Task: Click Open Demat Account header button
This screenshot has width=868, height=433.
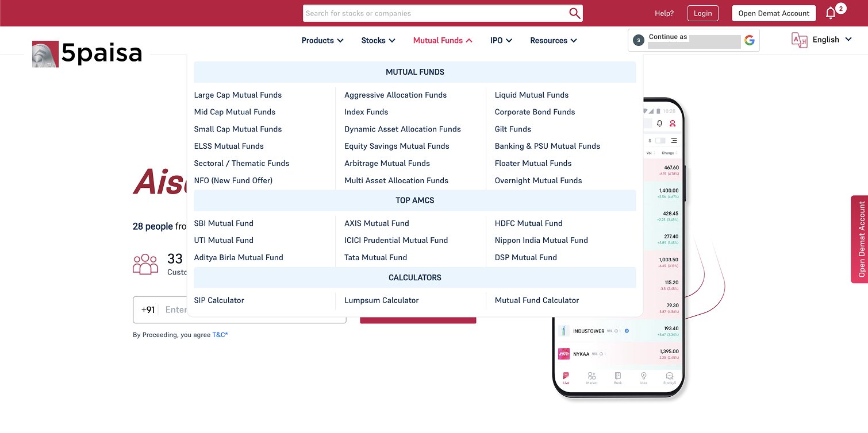Action: tap(774, 13)
